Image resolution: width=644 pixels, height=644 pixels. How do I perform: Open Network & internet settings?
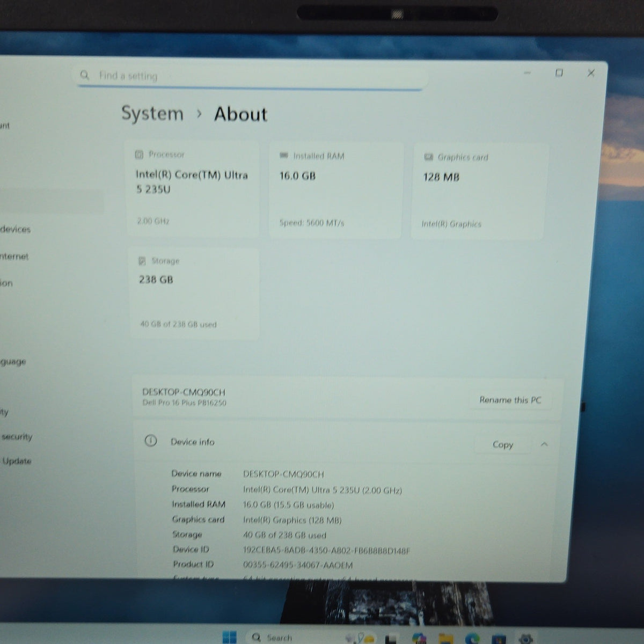(14, 257)
